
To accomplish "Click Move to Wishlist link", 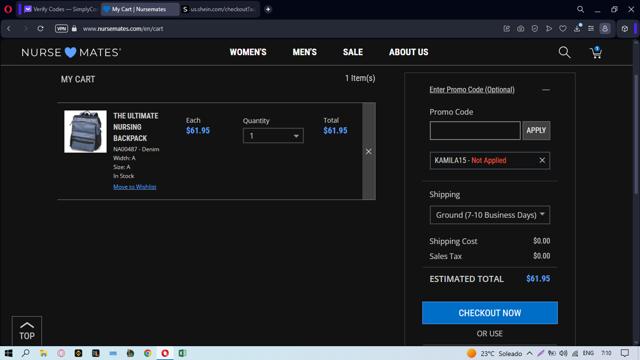I will coord(135,187).
